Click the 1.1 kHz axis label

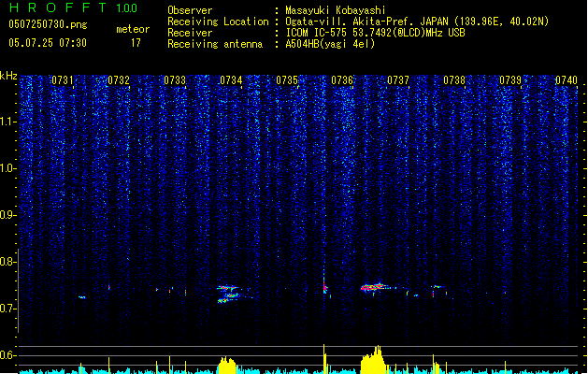(x=8, y=122)
